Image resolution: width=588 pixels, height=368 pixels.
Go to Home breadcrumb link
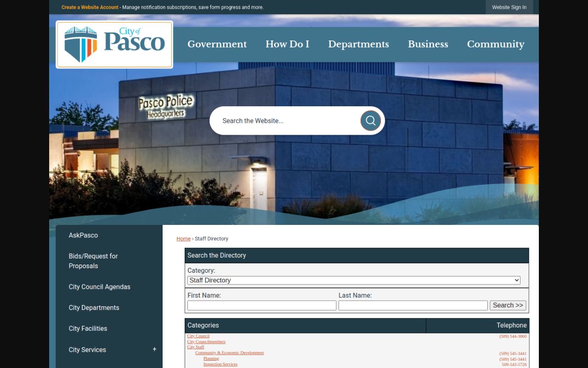183,239
